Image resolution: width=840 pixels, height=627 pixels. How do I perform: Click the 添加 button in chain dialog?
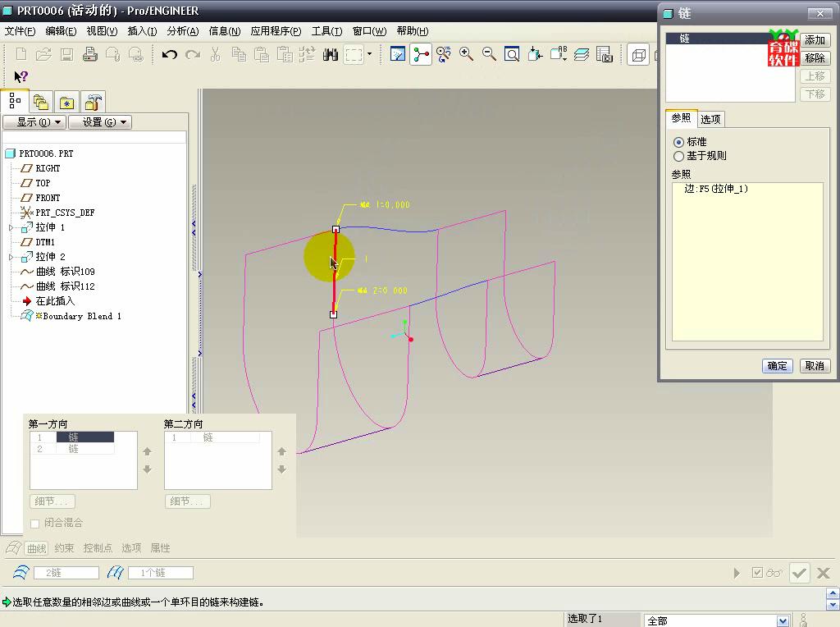coord(815,40)
